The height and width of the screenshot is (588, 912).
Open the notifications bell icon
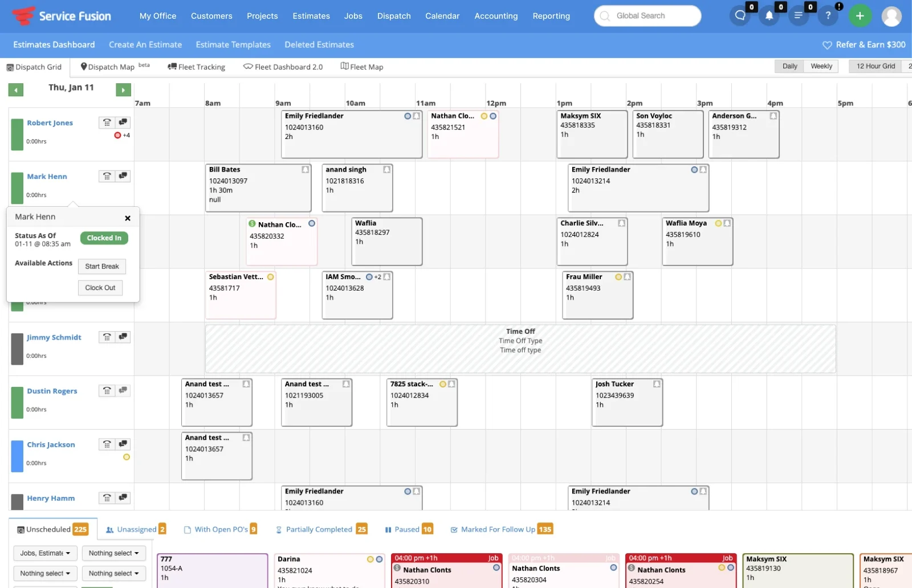click(x=769, y=16)
